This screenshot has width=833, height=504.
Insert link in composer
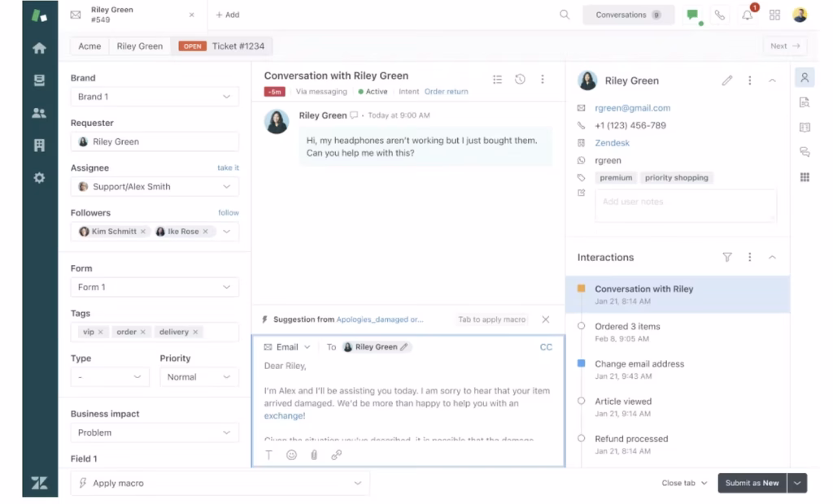(336, 455)
